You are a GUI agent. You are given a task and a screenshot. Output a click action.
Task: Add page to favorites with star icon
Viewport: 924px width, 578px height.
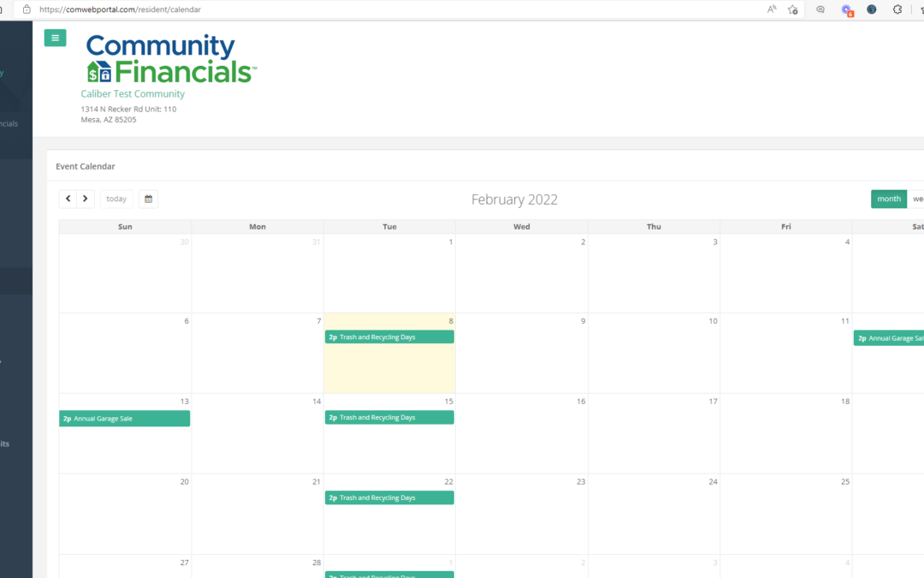point(793,9)
